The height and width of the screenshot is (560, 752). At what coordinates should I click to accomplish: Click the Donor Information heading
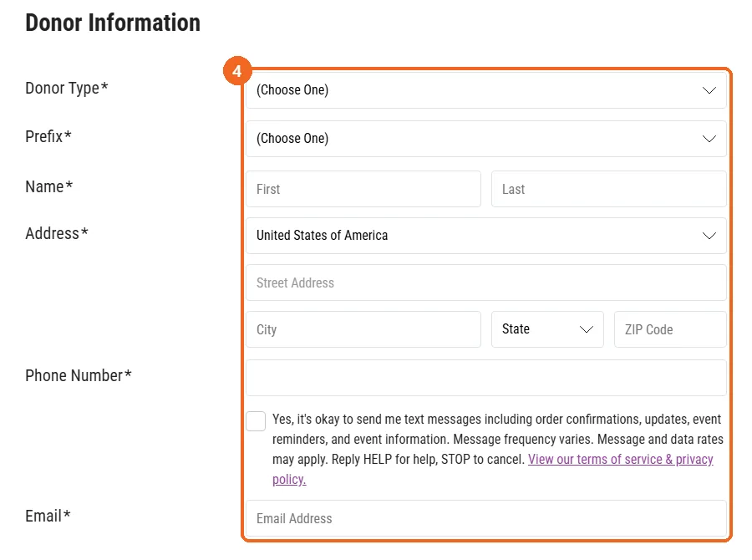point(113,23)
